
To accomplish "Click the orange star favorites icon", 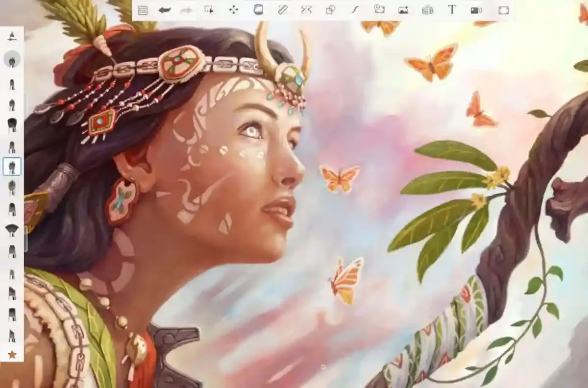I will 12,354.
